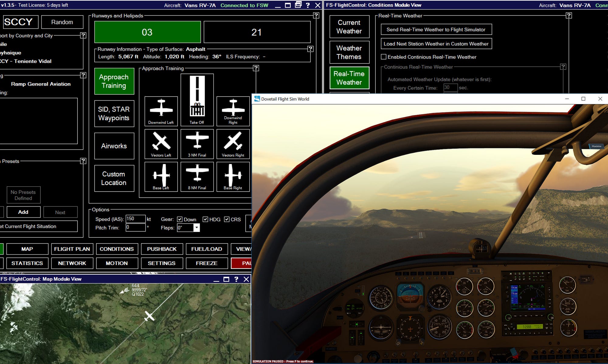Screen dimensions: 608x364
Task: Enable Continuous Real-Time Weather checkbox
Action: point(384,57)
